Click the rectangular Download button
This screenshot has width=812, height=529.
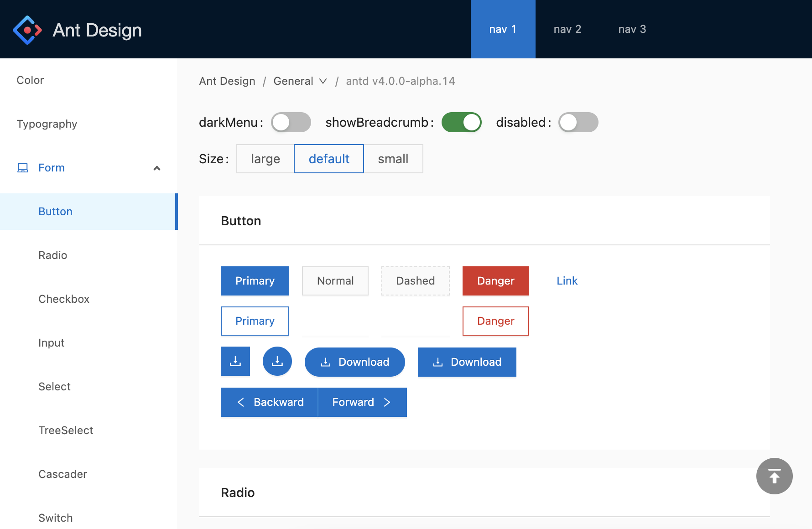pos(467,362)
